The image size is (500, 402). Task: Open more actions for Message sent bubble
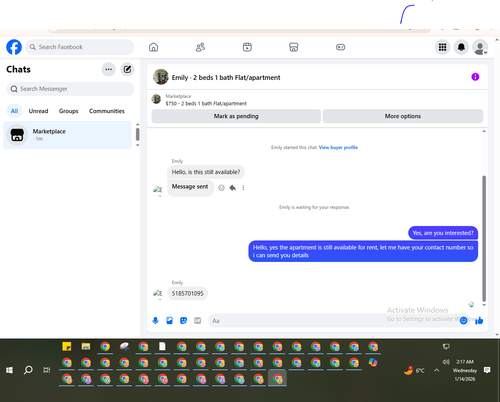(x=243, y=188)
